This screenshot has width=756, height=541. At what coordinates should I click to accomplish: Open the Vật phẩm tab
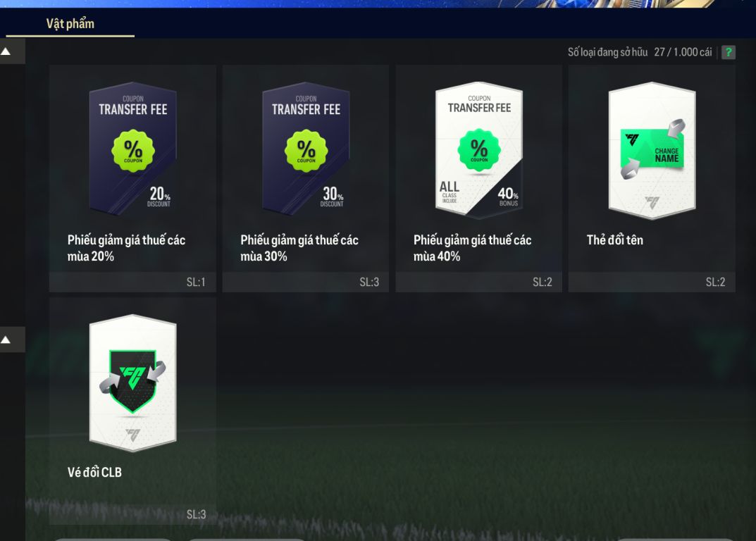[70, 24]
